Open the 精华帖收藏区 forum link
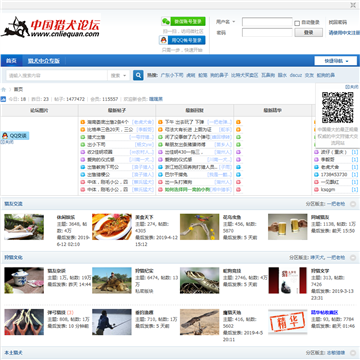Image resolution: width=360 pixels, height=360 pixels. (x=325, y=313)
